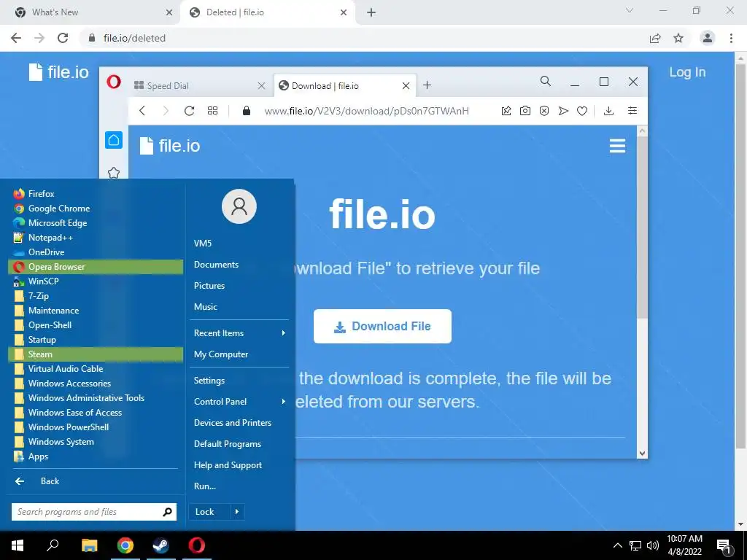This screenshot has height=560, width=747.
Task: Open Opera snapshot camera icon
Action: [525, 111]
